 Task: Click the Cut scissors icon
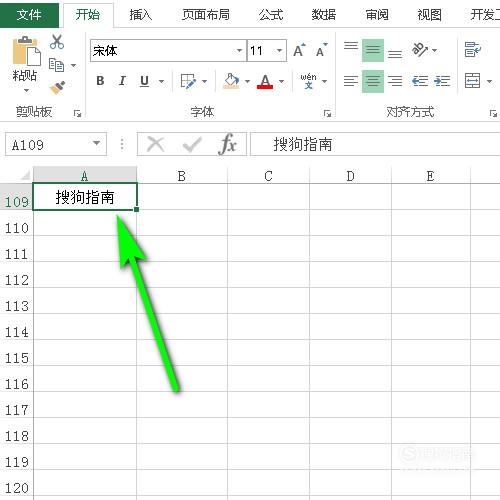[x=57, y=42]
